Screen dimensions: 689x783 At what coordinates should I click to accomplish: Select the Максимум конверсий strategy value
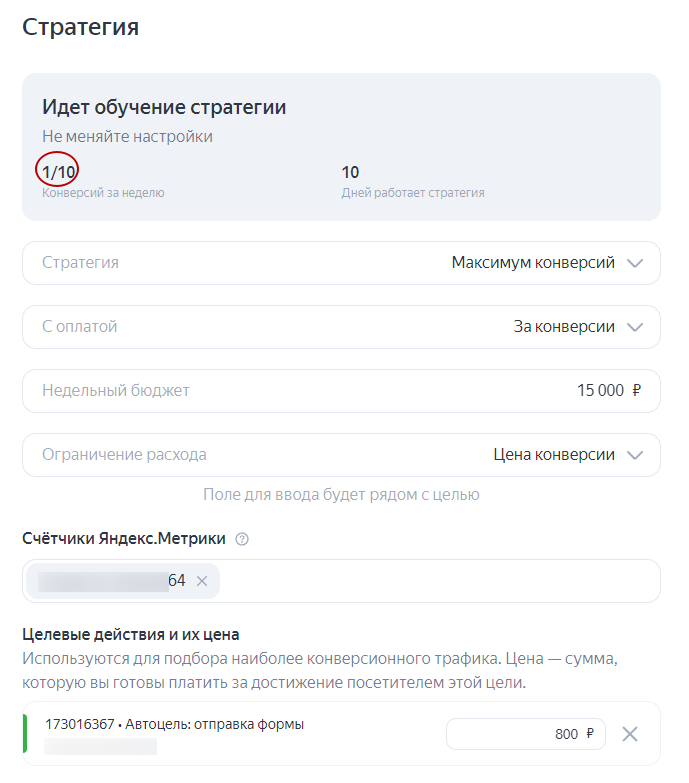(532, 263)
